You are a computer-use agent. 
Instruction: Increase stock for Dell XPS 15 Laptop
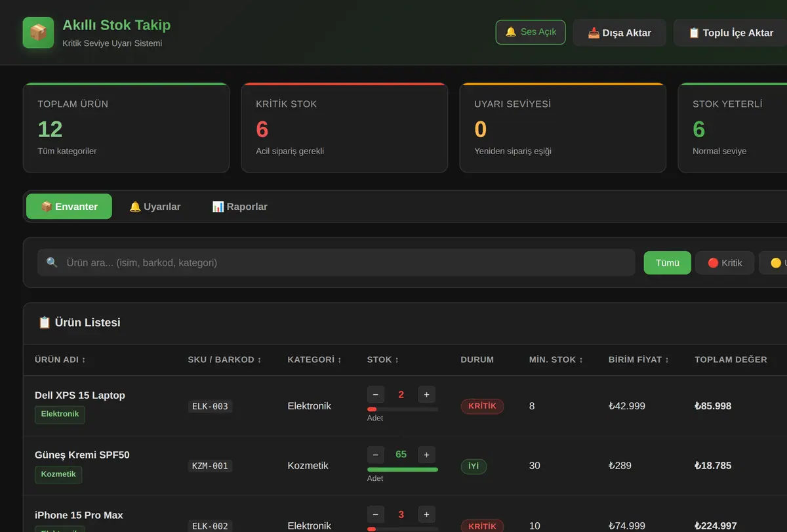(427, 394)
